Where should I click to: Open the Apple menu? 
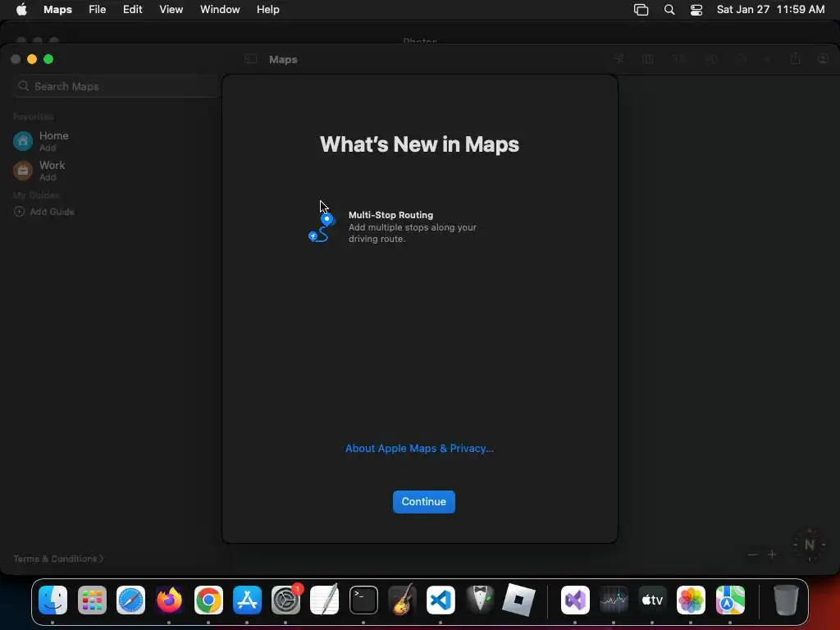tap(21, 10)
